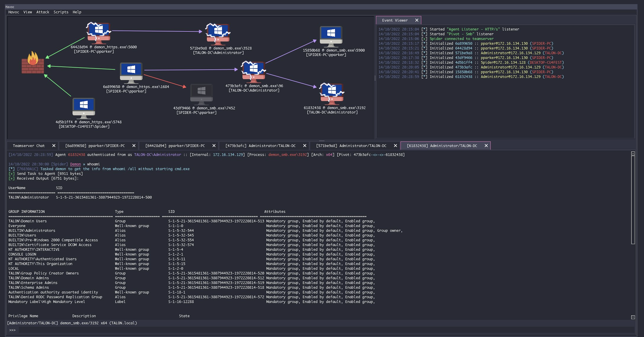
Task: Click the 6a899650 @ demon_https.exe\1684 label
Action: [x=136, y=86]
